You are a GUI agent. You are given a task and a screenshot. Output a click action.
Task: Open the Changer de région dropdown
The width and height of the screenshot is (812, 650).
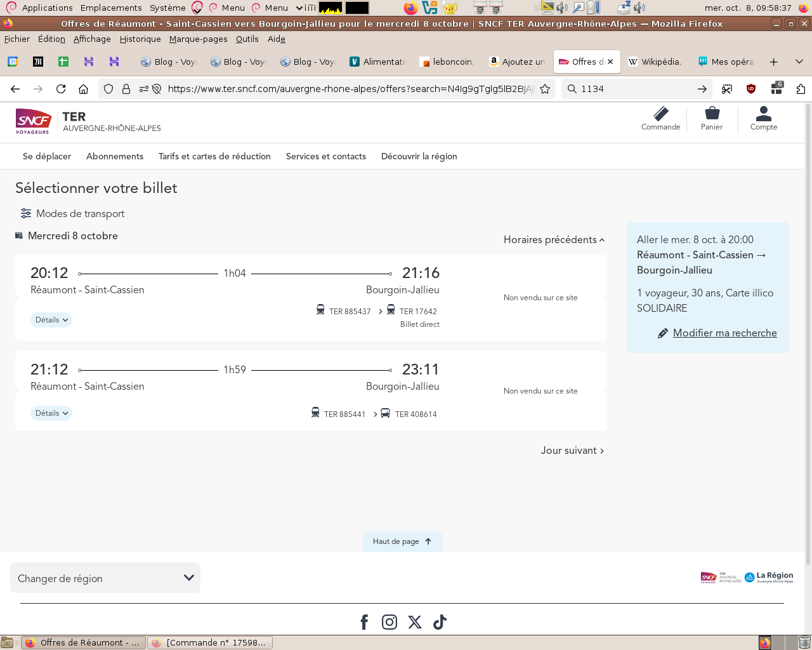click(105, 578)
